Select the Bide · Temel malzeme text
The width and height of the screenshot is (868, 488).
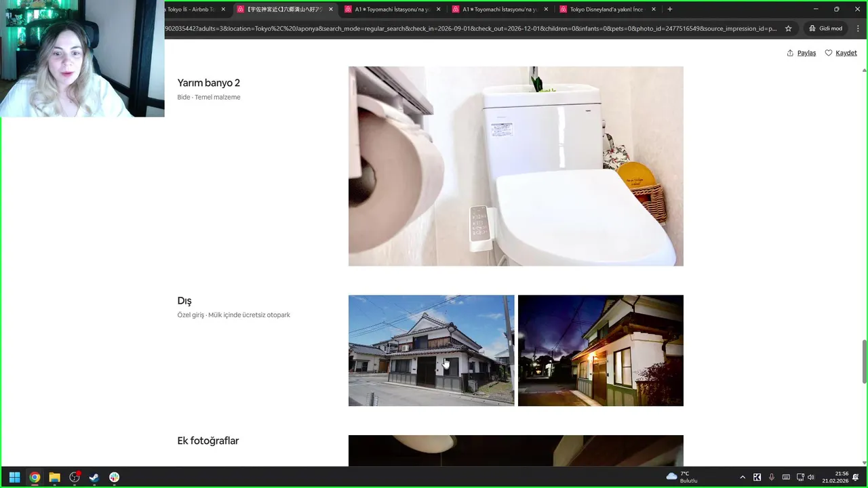(209, 97)
